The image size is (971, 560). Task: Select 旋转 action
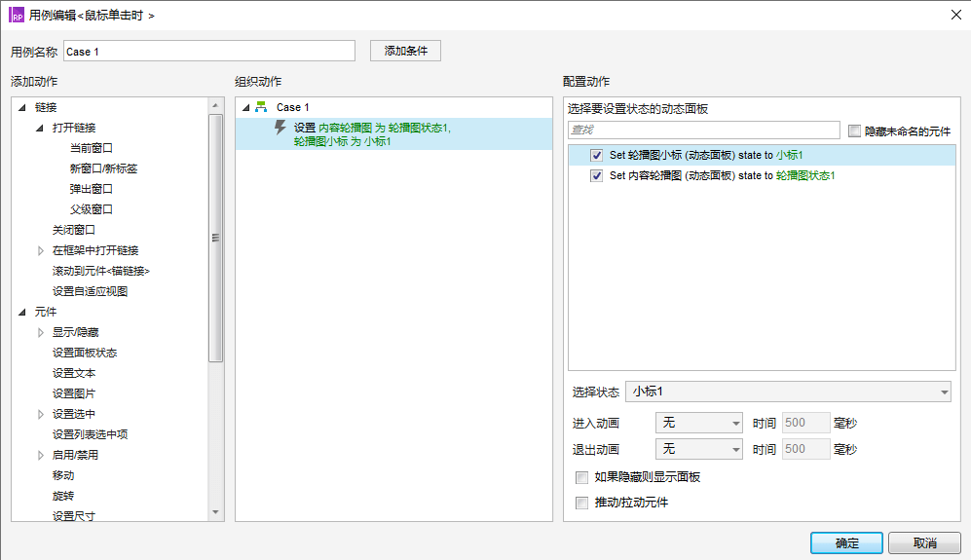63,496
